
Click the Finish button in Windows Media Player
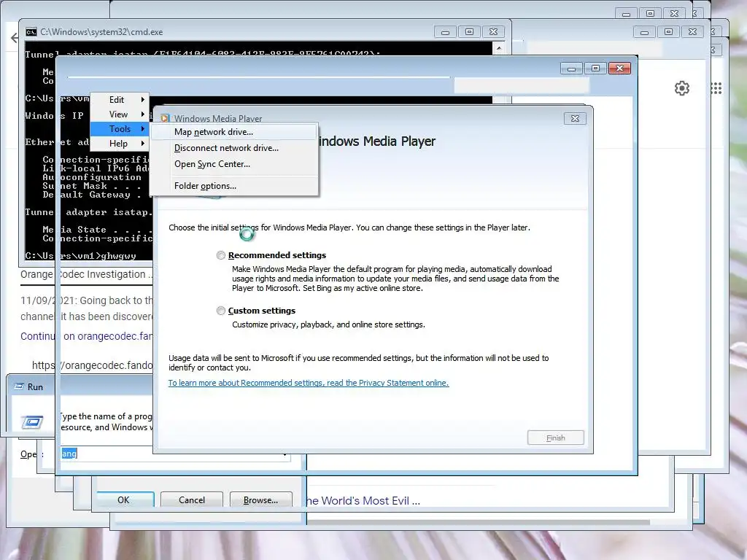(x=555, y=437)
